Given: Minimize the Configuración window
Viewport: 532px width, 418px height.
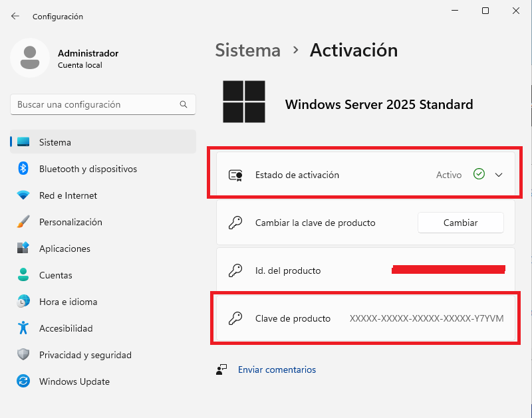Looking at the screenshot, I should (455, 11).
